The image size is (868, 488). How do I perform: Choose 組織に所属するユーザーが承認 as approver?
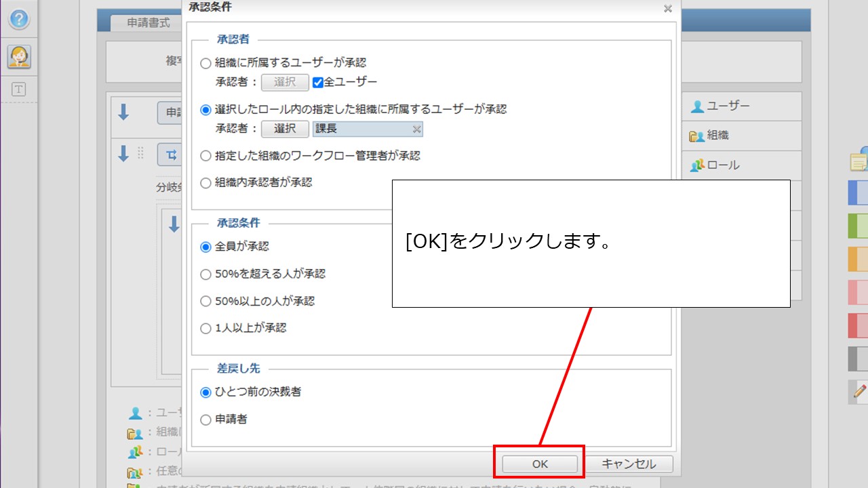(x=205, y=62)
